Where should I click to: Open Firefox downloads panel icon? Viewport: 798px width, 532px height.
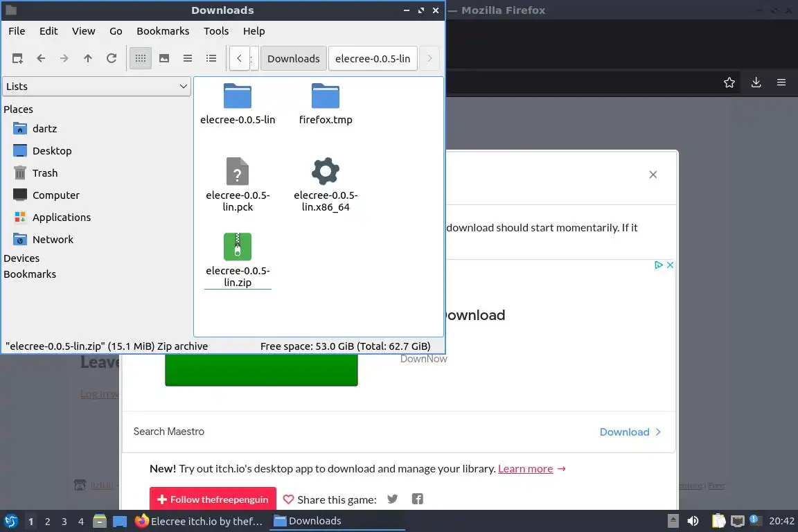[756, 82]
